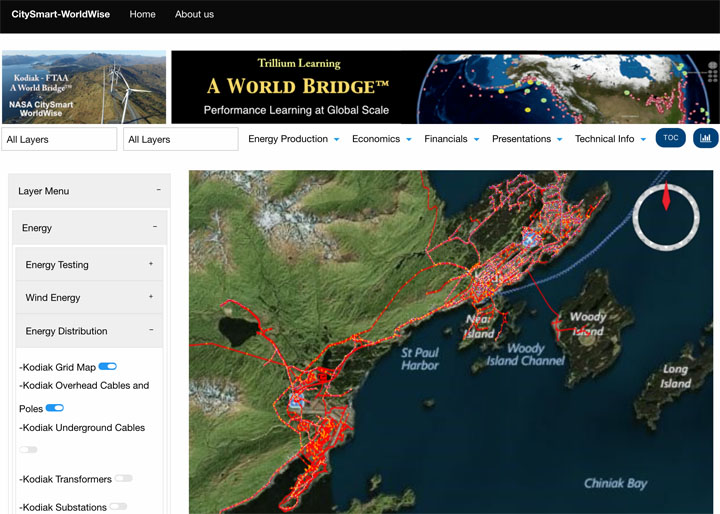Enable the Kodiak Transformers toggle

pyautogui.click(x=123, y=479)
